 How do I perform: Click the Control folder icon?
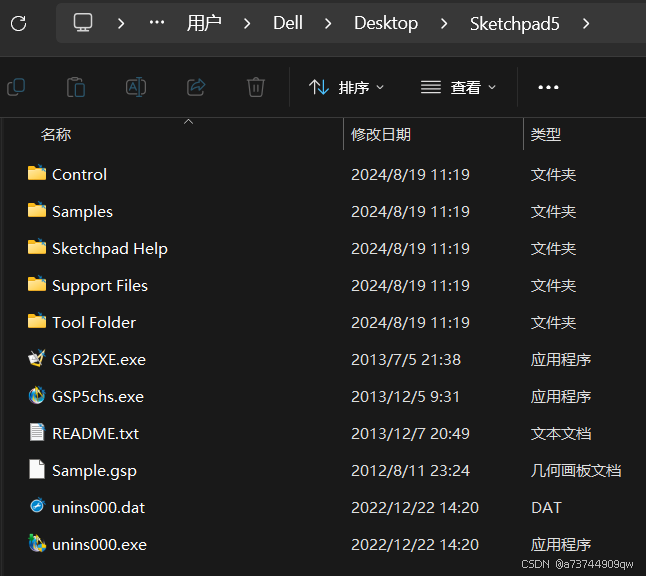click(37, 173)
